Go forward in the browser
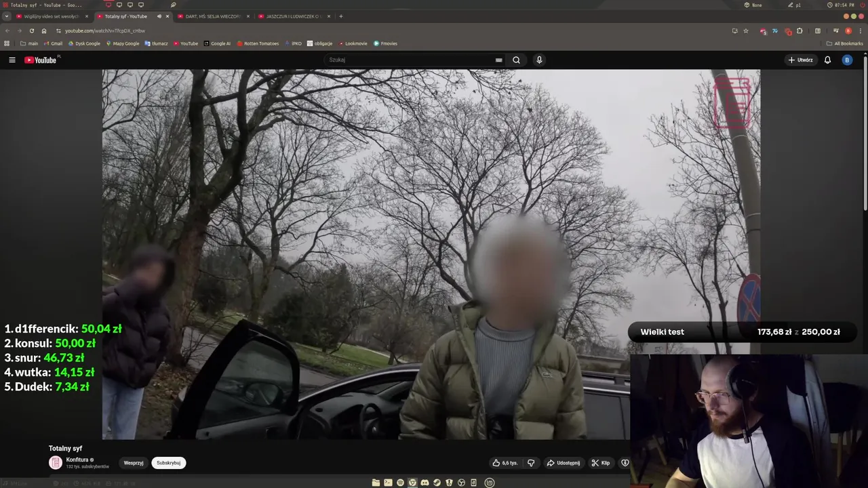 (x=19, y=30)
